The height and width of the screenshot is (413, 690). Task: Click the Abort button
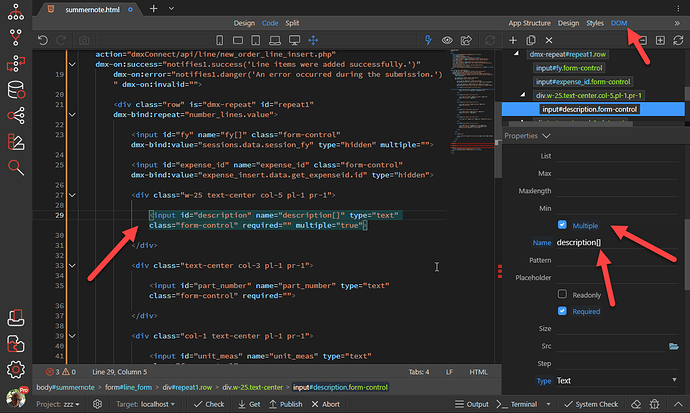[326, 404]
